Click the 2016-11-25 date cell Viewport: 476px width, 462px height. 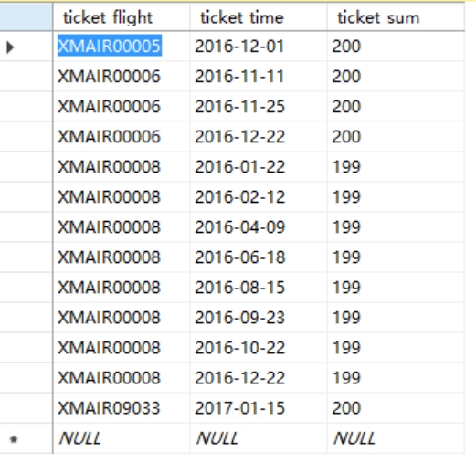coord(259,106)
